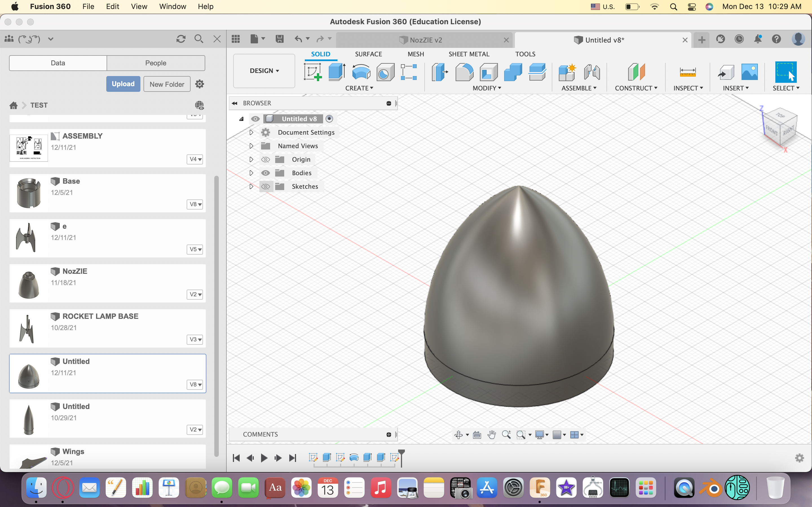Viewport: 812px width, 507px height.
Task: Toggle visibility of the Bodies folder
Action: 265,172
